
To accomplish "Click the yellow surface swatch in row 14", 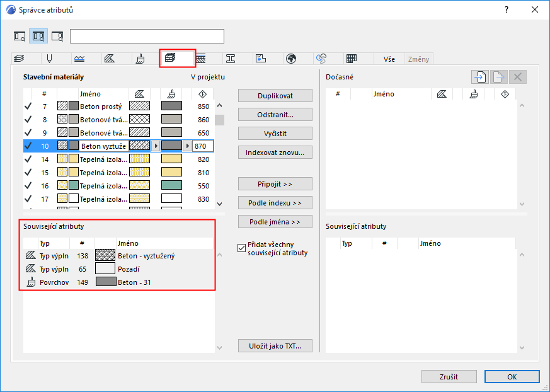I will point(171,159).
